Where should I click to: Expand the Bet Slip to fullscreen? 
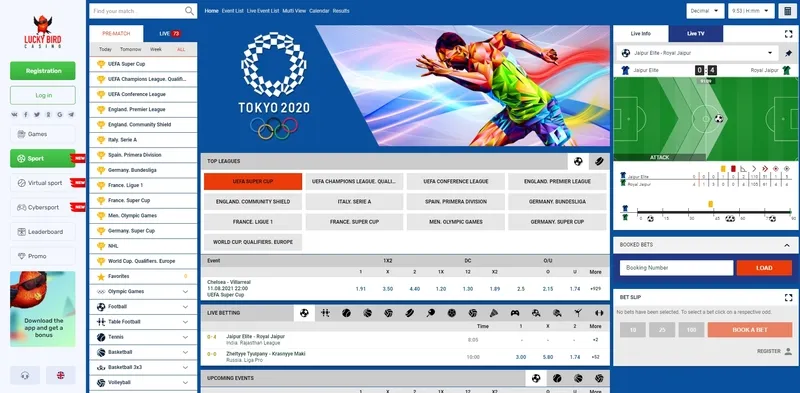788,297
